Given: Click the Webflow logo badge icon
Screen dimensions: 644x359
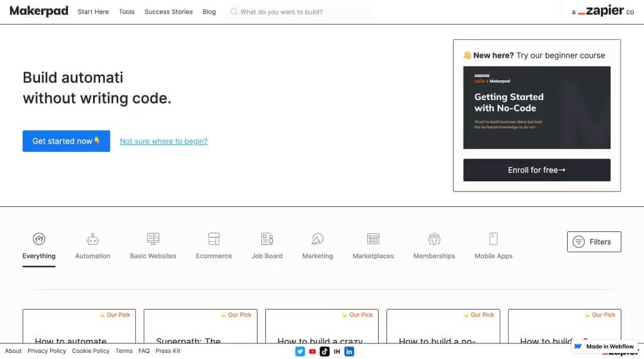Looking at the screenshot, I should (578, 346).
